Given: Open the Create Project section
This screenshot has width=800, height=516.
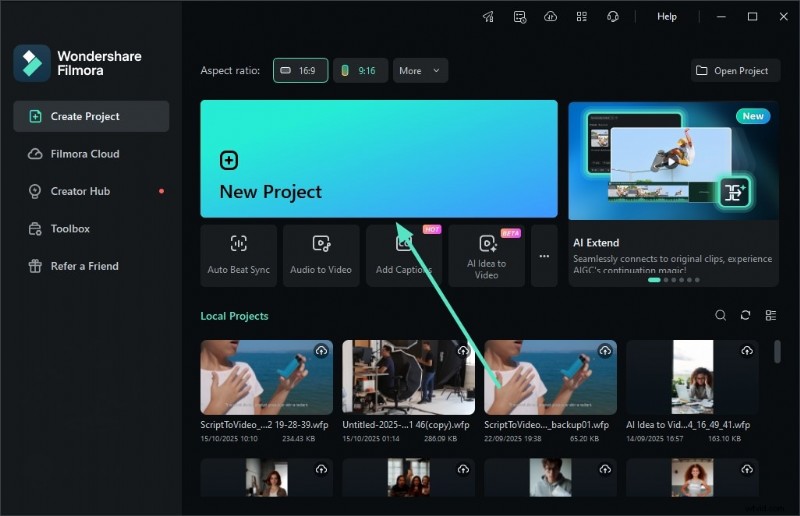Looking at the screenshot, I should click(x=91, y=116).
